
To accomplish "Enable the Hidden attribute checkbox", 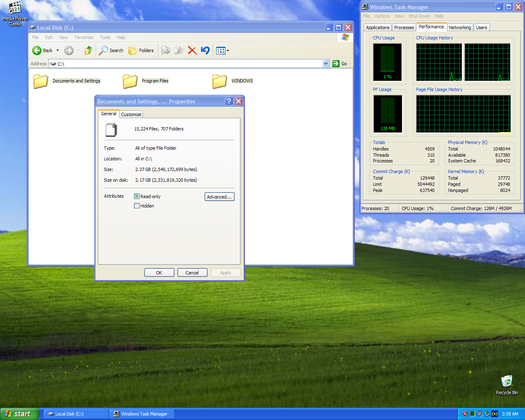I will tap(137, 206).
